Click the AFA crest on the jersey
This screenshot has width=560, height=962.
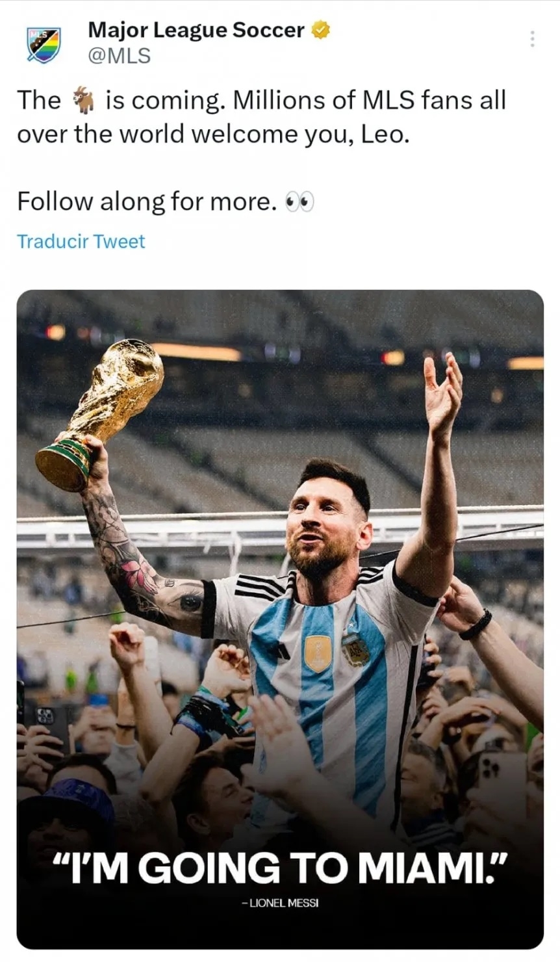355,650
